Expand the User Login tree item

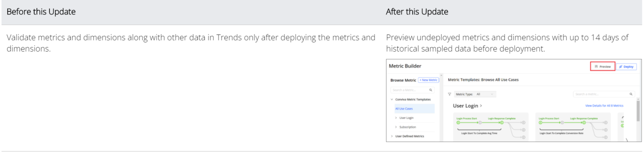coord(396,118)
